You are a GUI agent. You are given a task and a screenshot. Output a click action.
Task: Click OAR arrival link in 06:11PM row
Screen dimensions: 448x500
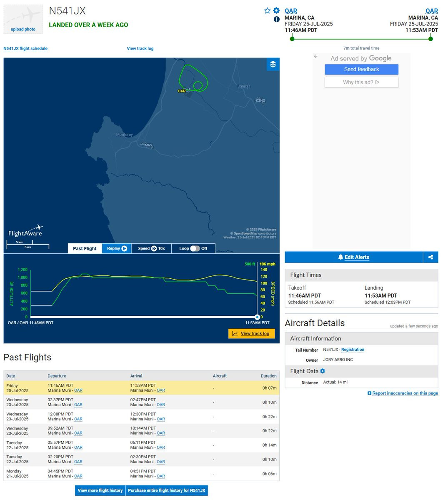[161, 447]
